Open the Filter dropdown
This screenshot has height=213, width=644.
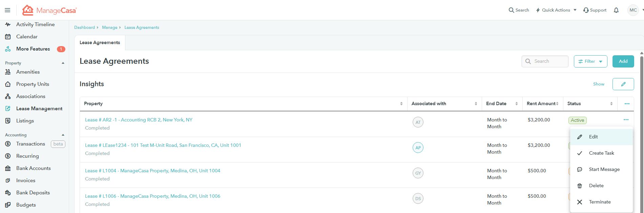tap(590, 61)
